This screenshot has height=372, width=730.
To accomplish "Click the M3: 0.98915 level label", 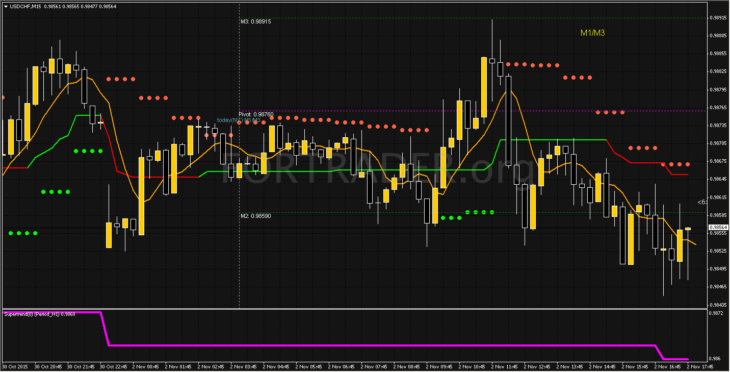I will tap(256, 21).
